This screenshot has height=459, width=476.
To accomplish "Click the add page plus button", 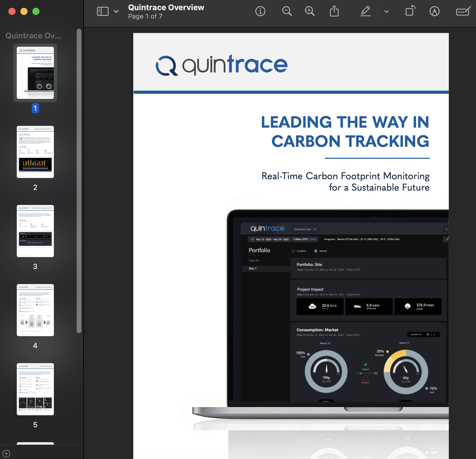I will [6, 454].
